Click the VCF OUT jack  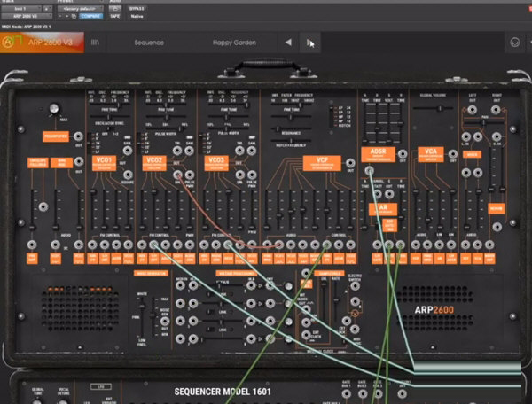[350, 163]
